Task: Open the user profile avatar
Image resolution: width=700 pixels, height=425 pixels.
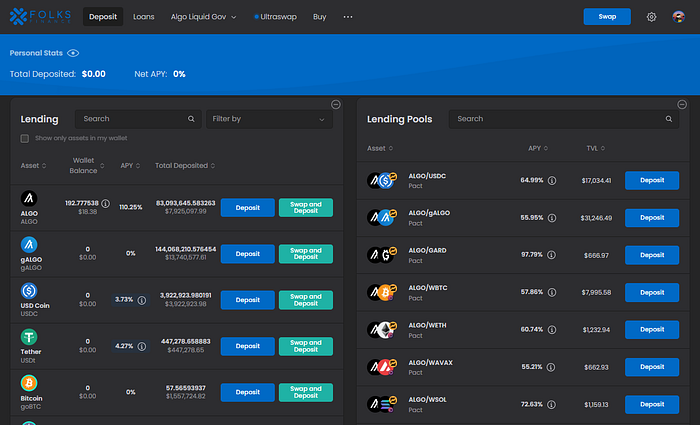Action: [678, 17]
